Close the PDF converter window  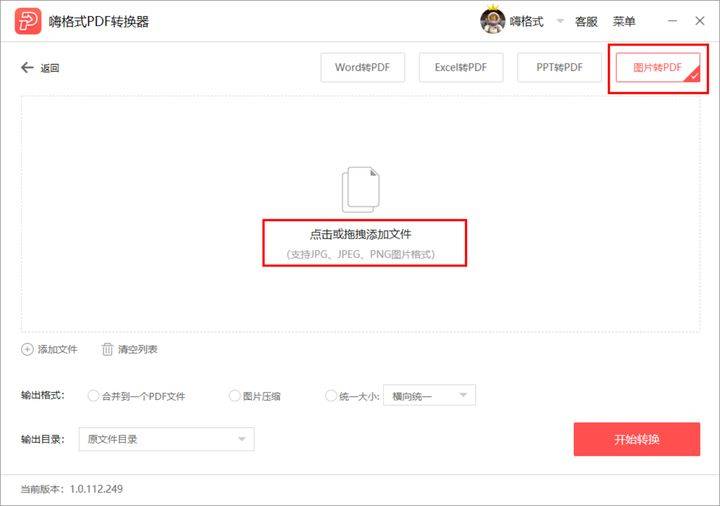pos(700,21)
